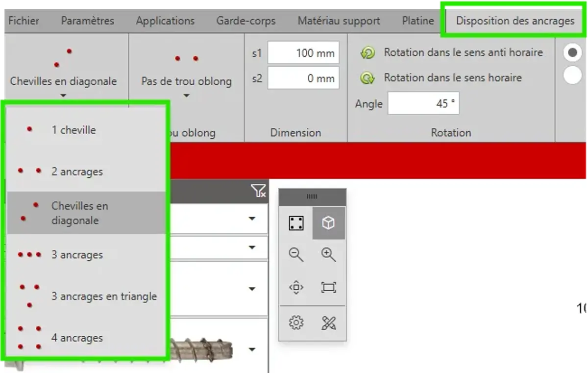Click the screw anchor product image
Screen dimensions: 588x373
(x=201, y=349)
